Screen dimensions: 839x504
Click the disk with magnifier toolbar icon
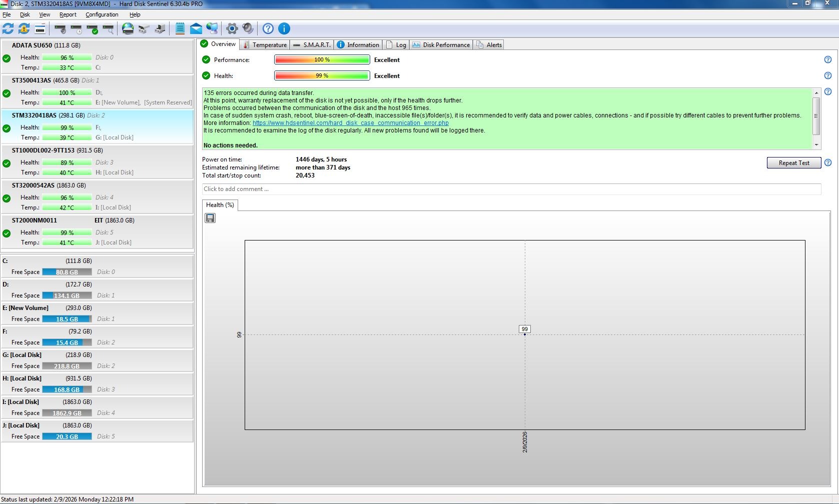108,29
